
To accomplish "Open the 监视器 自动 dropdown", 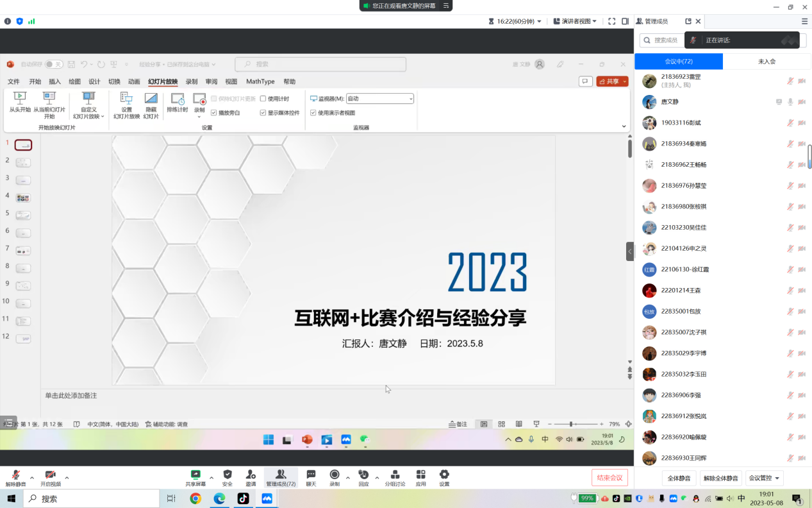I will tap(380, 98).
